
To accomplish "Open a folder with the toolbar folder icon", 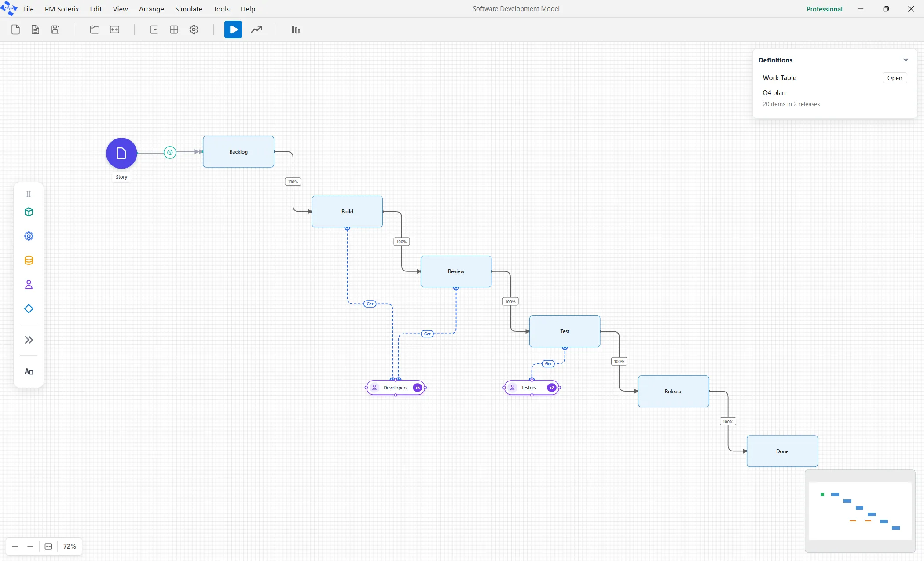I will pyautogui.click(x=95, y=29).
